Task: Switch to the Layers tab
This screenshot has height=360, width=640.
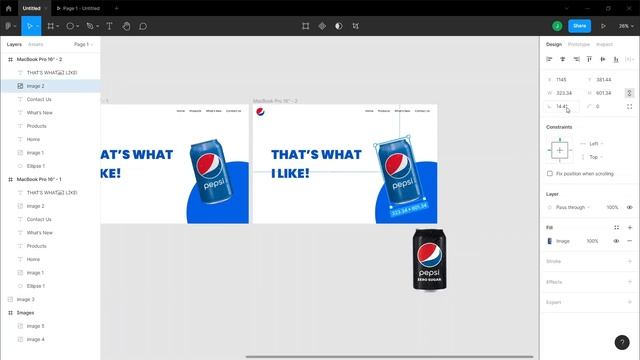Action: pyautogui.click(x=14, y=44)
